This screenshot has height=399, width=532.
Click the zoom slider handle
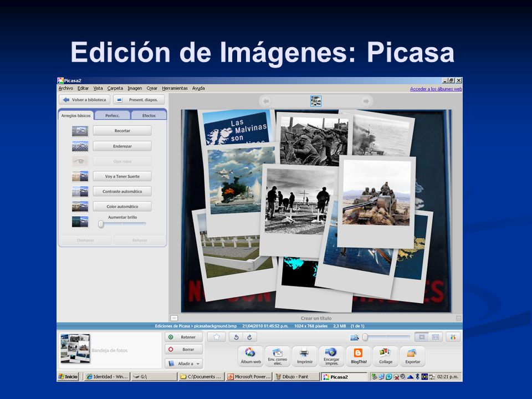tap(365, 337)
